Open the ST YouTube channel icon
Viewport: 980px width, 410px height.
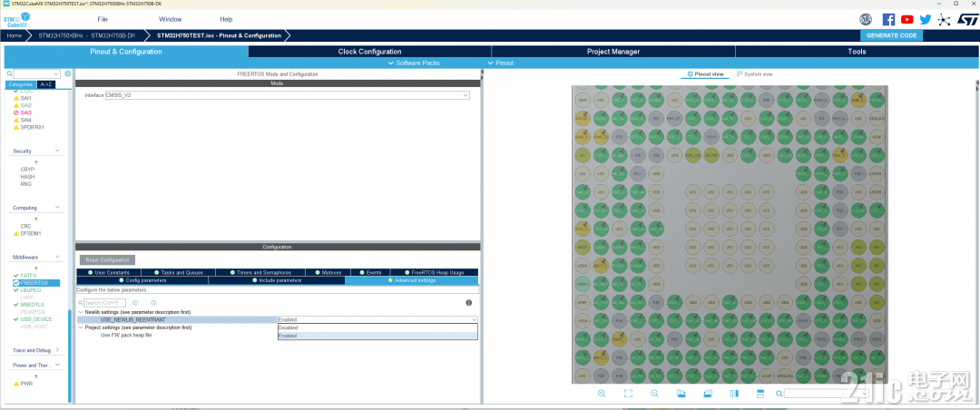point(906,19)
